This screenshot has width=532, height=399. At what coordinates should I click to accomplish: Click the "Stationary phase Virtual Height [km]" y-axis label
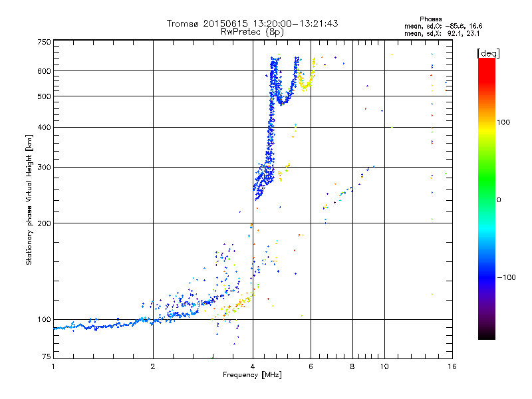[x=29, y=199]
